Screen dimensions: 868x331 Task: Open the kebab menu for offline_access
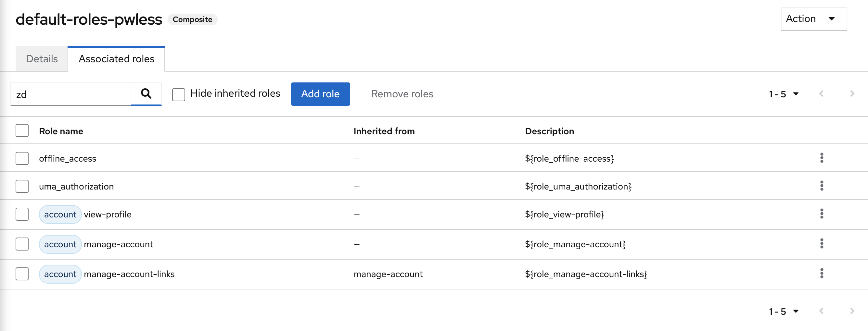[822, 158]
